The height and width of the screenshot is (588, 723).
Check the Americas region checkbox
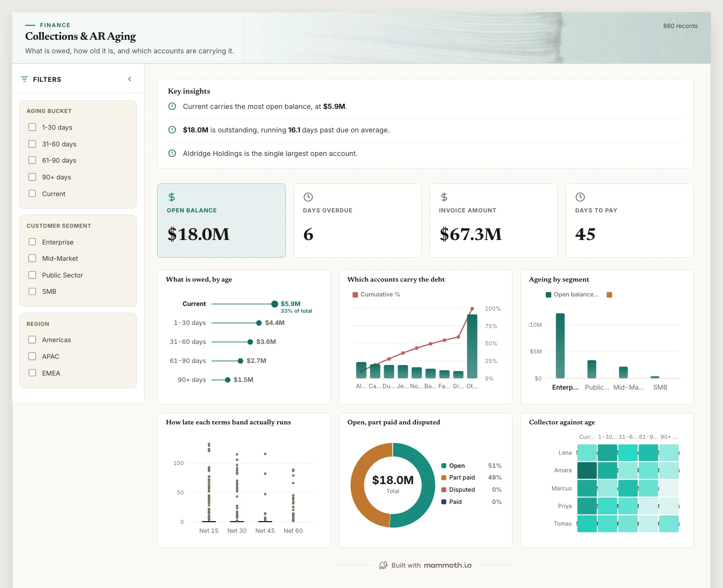coord(32,339)
